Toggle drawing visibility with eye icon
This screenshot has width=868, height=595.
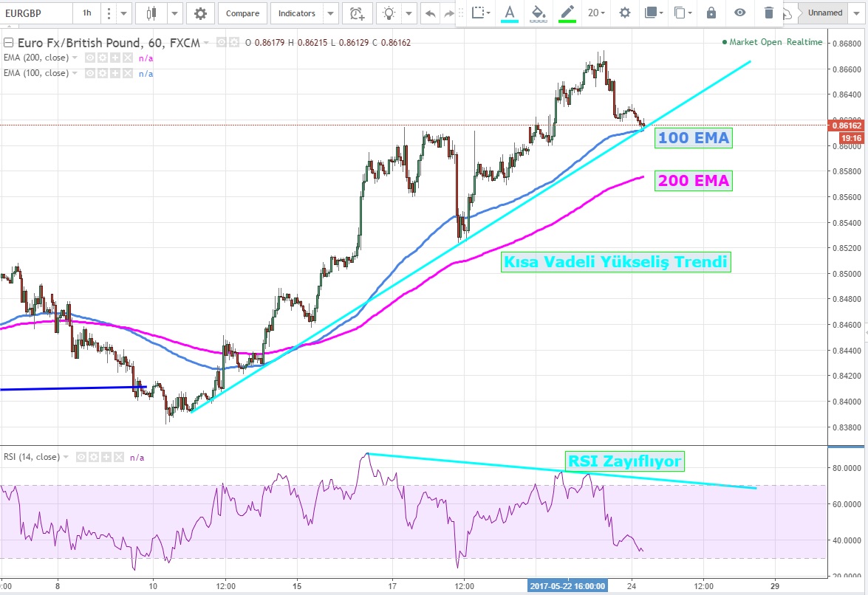(739, 13)
